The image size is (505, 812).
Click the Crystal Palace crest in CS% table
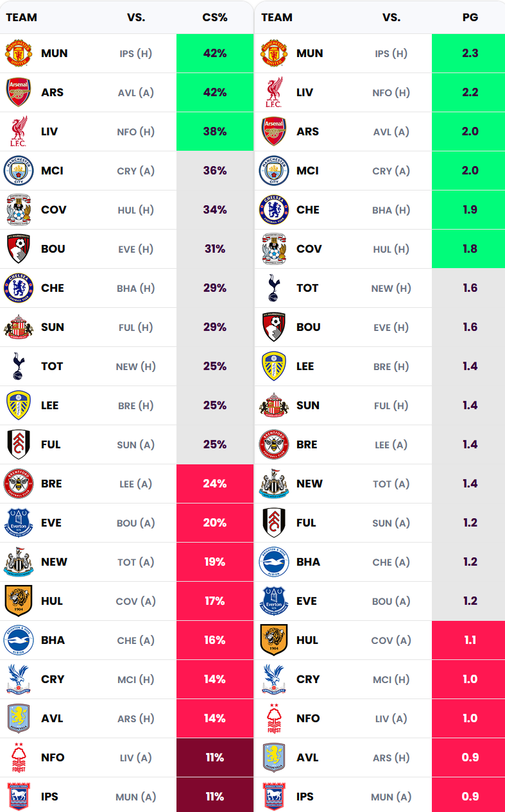click(x=19, y=679)
